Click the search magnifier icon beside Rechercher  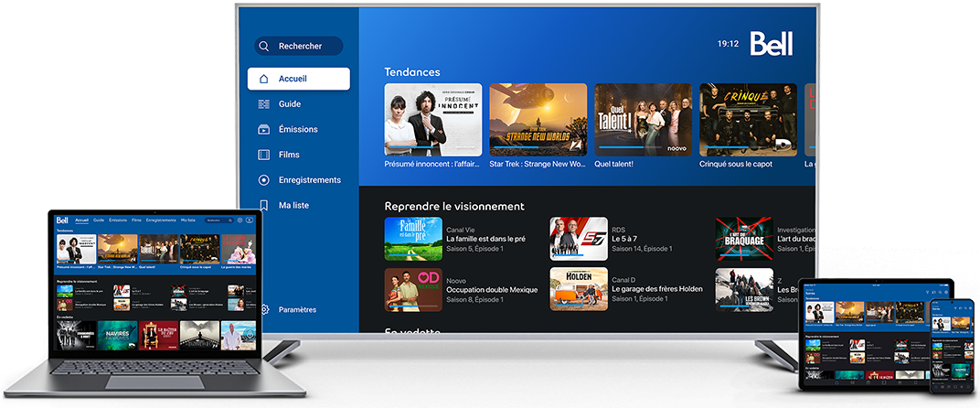[264, 46]
